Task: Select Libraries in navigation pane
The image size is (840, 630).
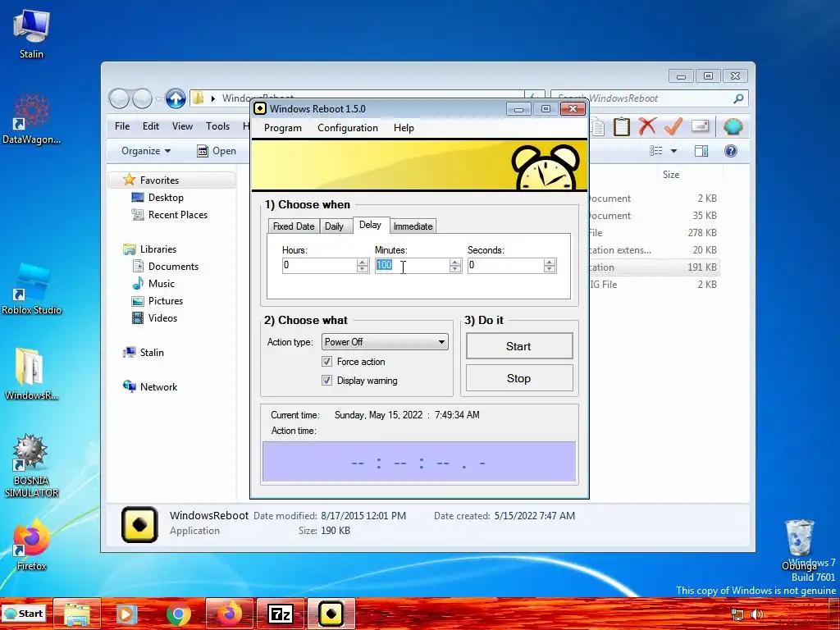Action: [158, 249]
